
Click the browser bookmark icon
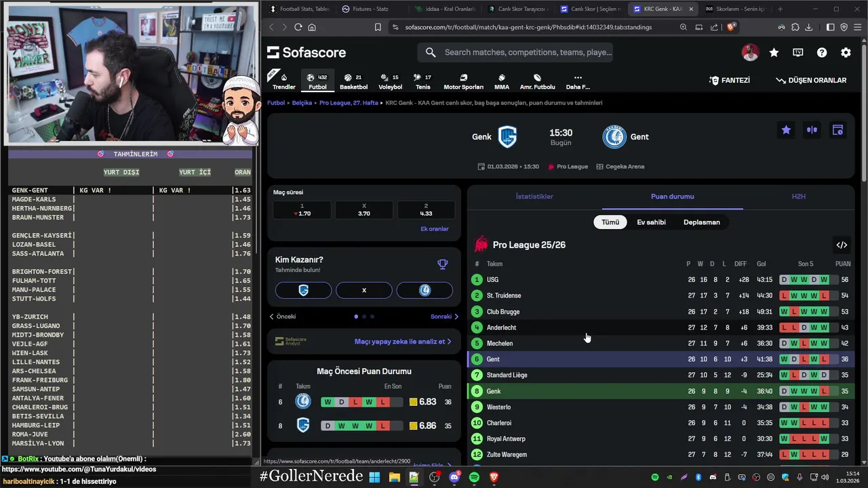[x=378, y=27]
